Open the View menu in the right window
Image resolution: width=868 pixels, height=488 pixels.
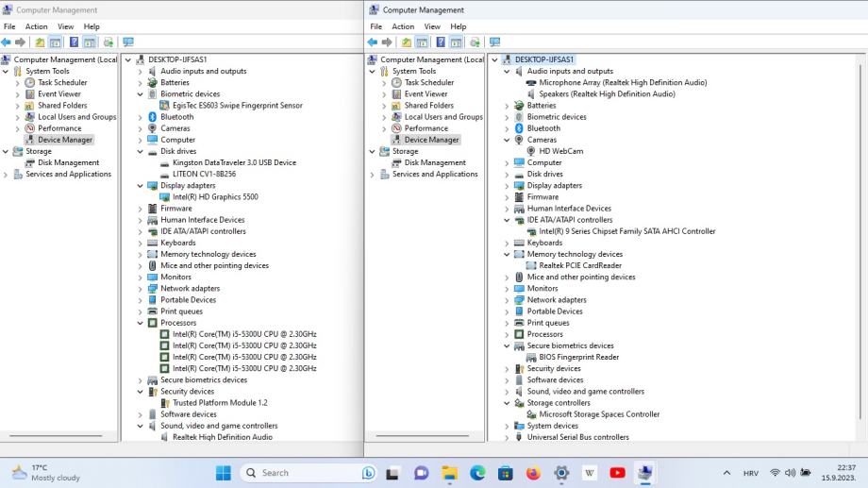tap(431, 26)
